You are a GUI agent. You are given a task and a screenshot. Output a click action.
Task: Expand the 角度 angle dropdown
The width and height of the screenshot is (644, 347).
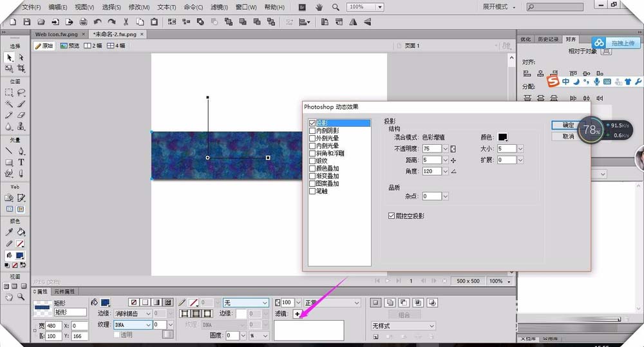tap(445, 171)
